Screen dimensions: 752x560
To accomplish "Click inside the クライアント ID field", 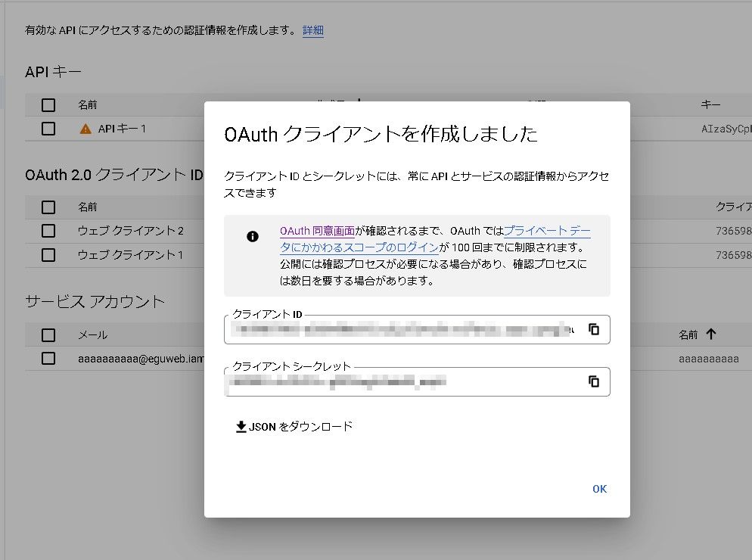I will click(x=401, y=329).
